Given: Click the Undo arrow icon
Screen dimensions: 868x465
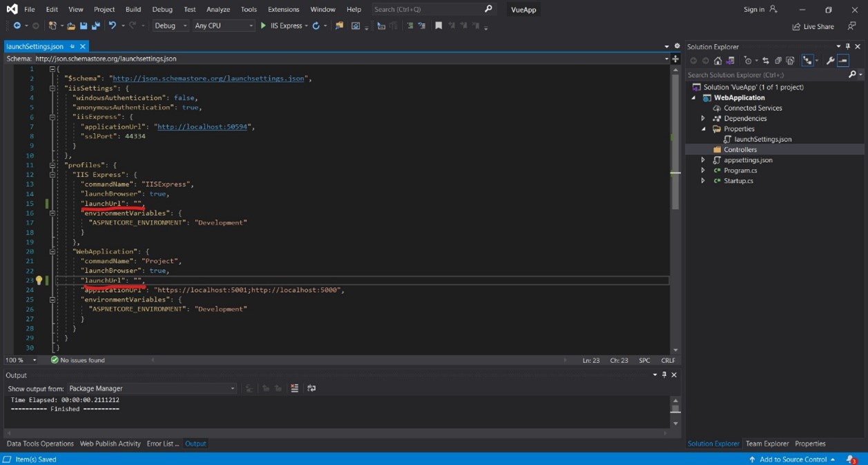Looking at the screenshot, I should pyautogui.click(x=113, y=26).
